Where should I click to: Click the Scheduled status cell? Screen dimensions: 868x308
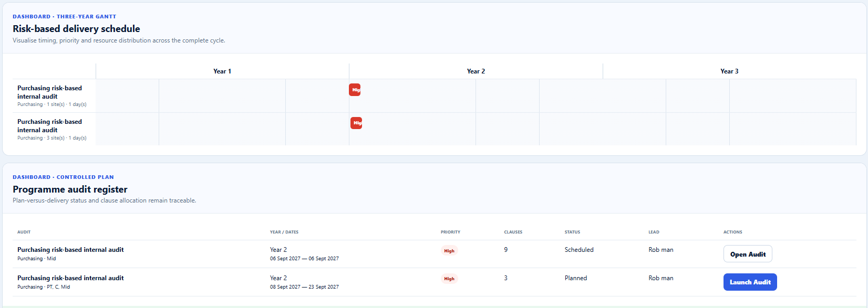(x=579, y=250)
